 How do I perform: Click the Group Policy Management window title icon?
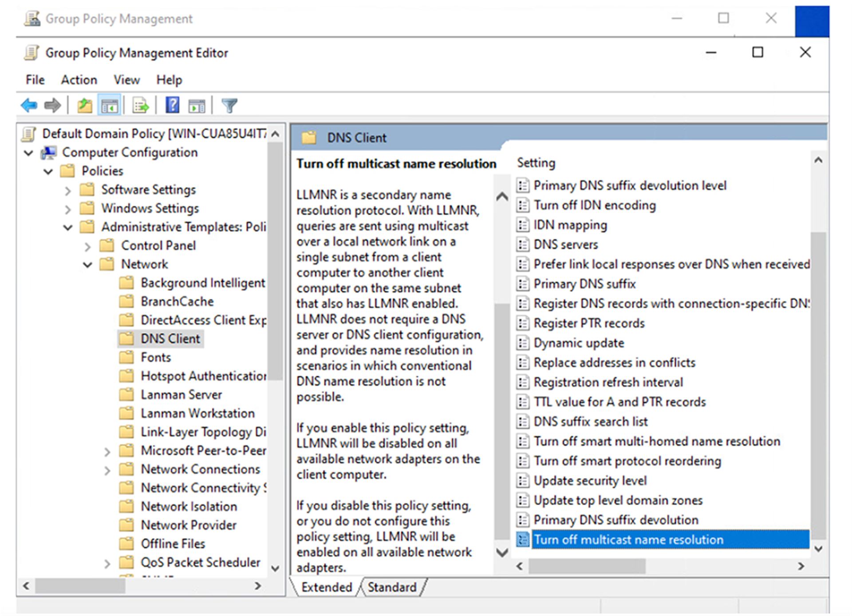pos(32,19)
